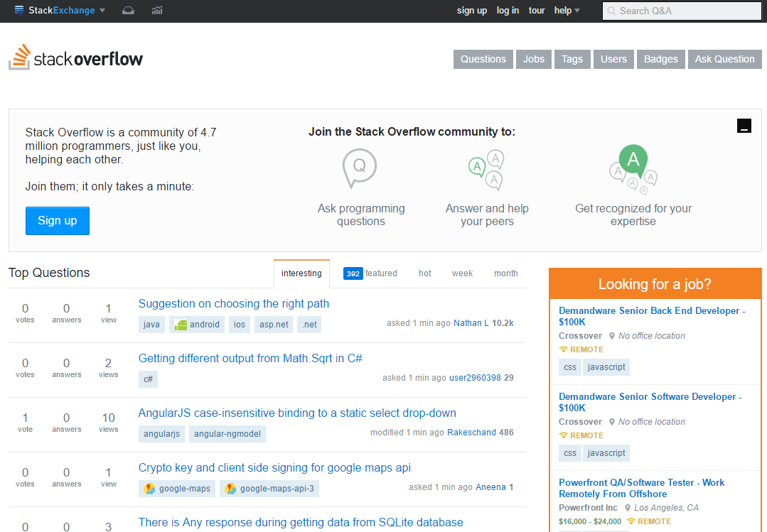The width and height of the screenshot is (767, 532).
Task: Click the google-maps-api-3 tag
Action: pos(269,489)
